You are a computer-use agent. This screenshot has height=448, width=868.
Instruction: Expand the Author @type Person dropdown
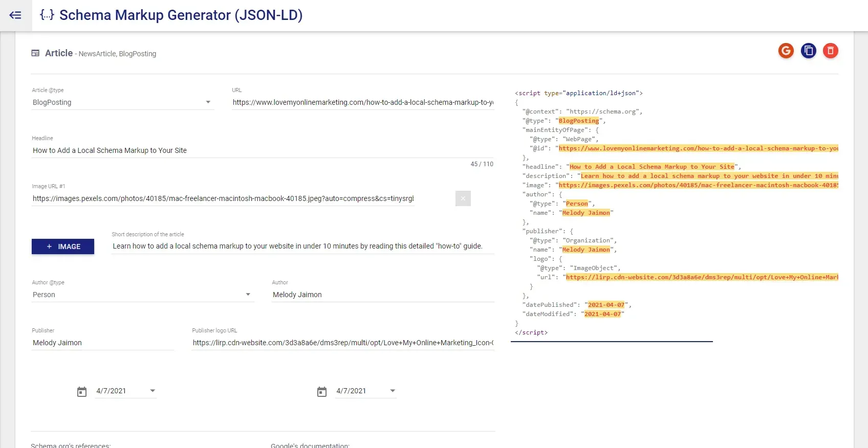point(142,295)
